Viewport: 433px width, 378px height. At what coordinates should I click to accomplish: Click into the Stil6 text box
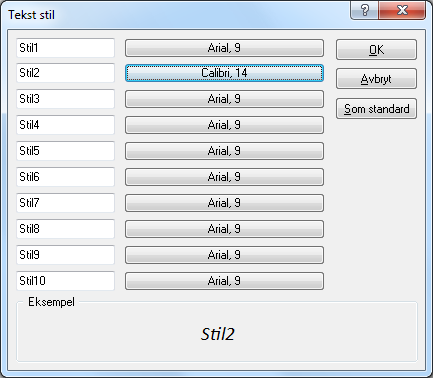[x=65, y=177]
